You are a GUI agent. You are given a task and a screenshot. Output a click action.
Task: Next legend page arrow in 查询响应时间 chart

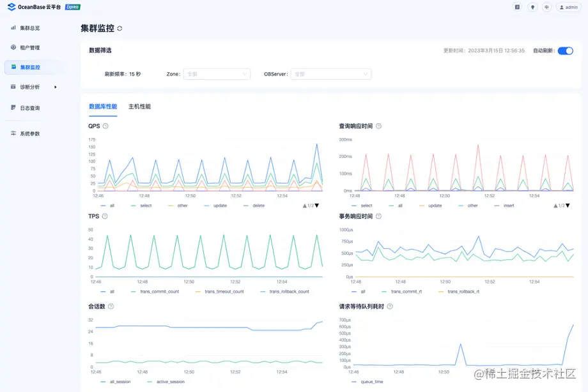tap(568, 206)
